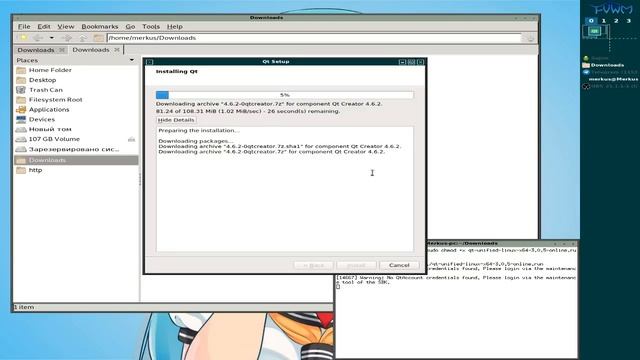
Task: Open the Tools menu
Action: click(151, 27)
